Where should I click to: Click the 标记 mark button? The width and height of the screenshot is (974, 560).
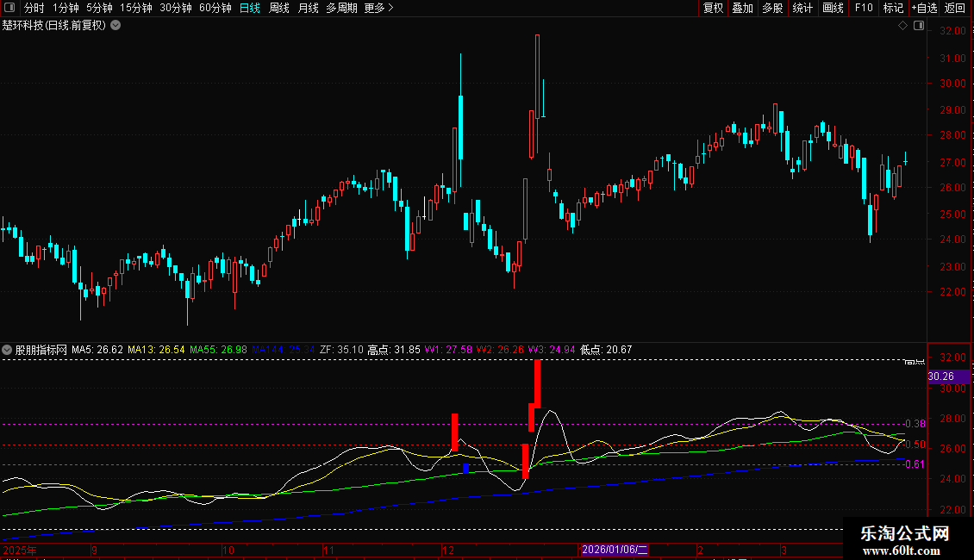click(x=893, y=8)
